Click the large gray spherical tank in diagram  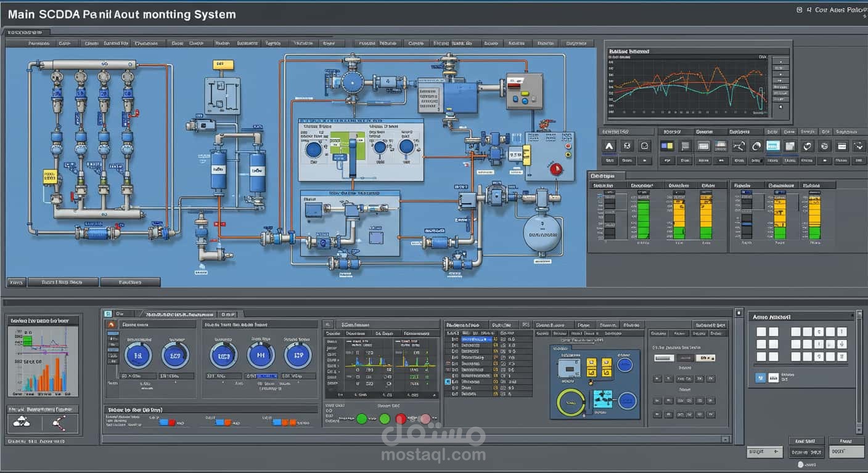click(542, 233)
